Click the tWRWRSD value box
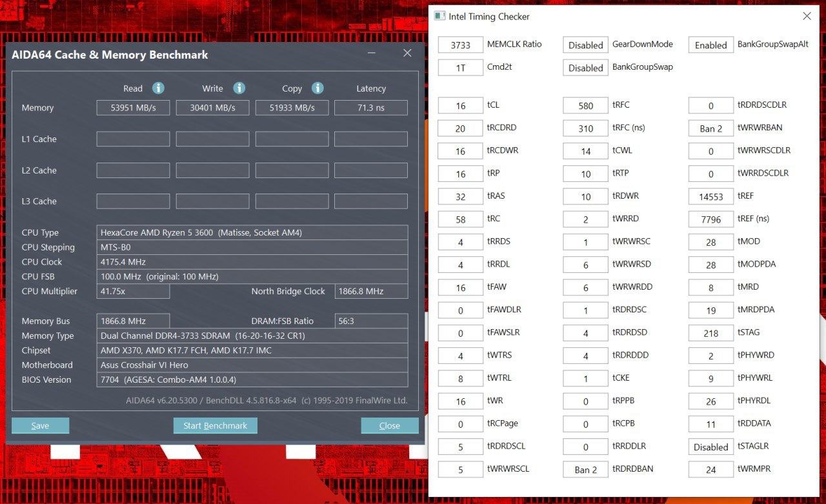The height and width of the screenshot is (504, 826). [585, 265]
